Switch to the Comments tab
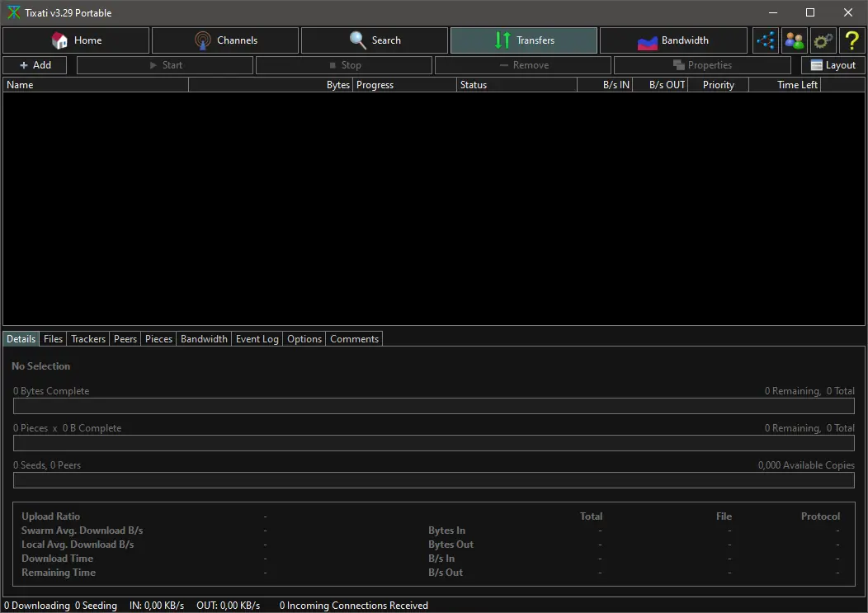Image resolution: width=868 pixels, height=613 pixels. click(x=354, y=339)
